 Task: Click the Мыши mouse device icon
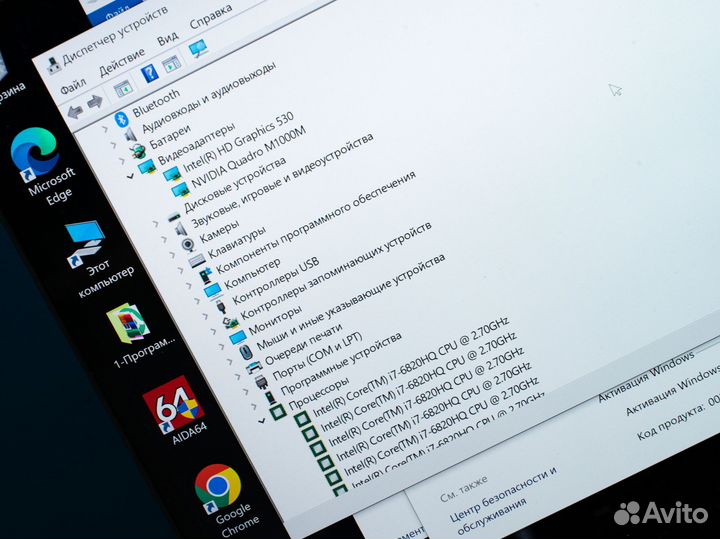[246, 352]
